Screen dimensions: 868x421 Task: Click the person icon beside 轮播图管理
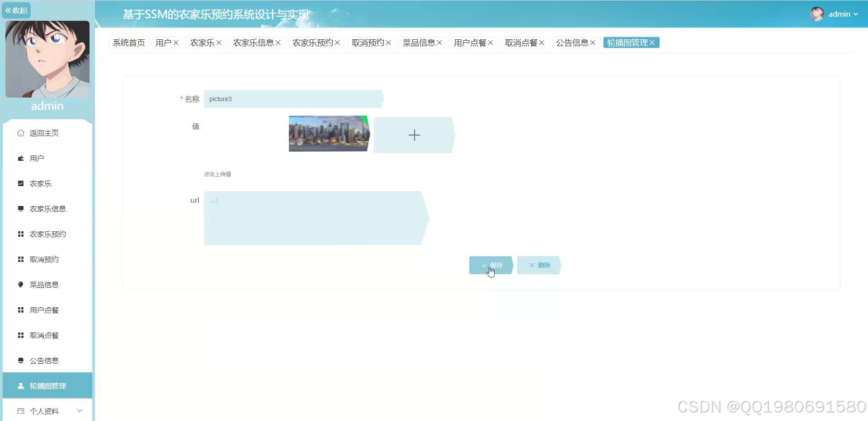pos(21,386)
